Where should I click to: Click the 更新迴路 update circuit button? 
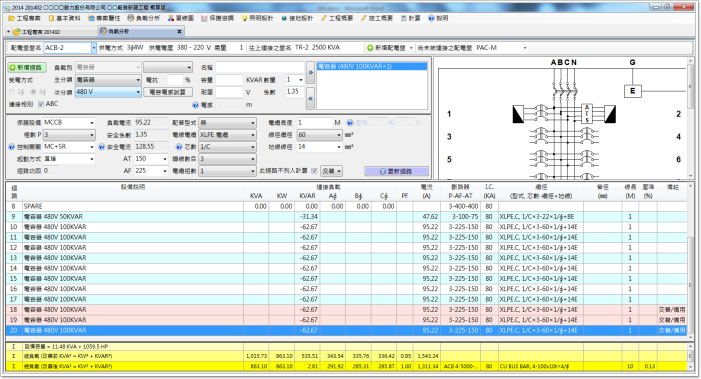coord(396,171)
